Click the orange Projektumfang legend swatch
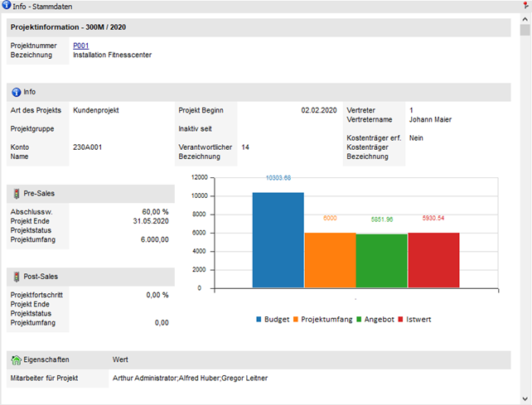 (x=294, y=319)
